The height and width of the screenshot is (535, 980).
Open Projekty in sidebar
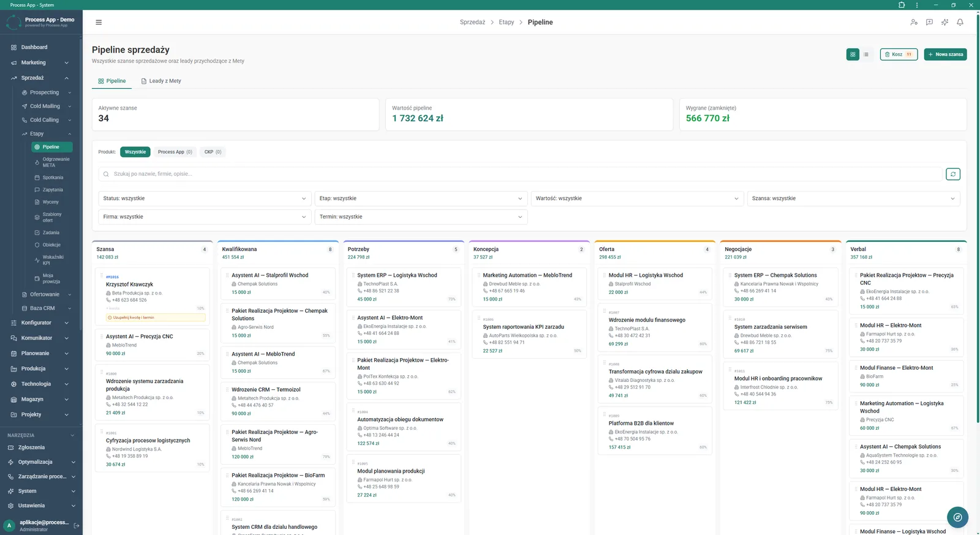(x=41, y=414)
